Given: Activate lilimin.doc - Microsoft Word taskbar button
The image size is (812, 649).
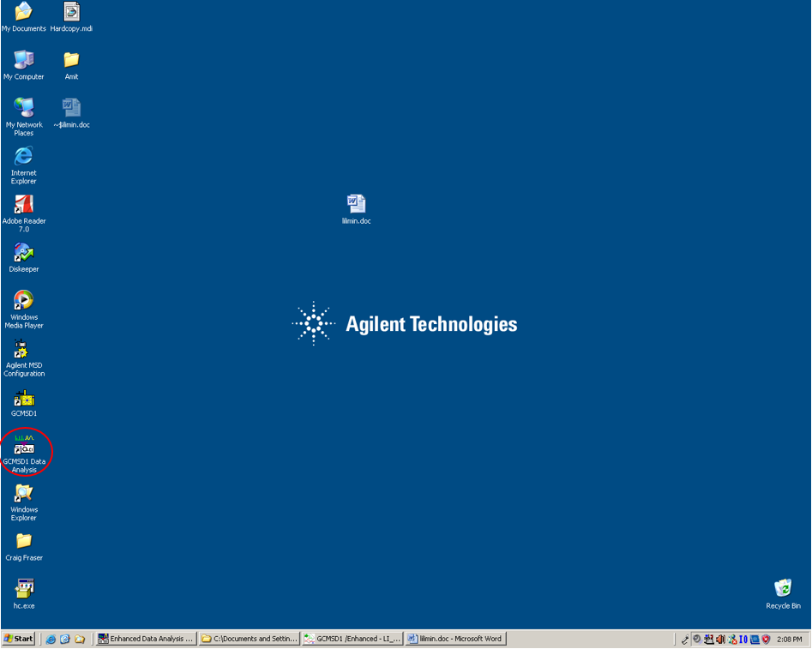Looking at the screenshot, I should coord(455,639).
